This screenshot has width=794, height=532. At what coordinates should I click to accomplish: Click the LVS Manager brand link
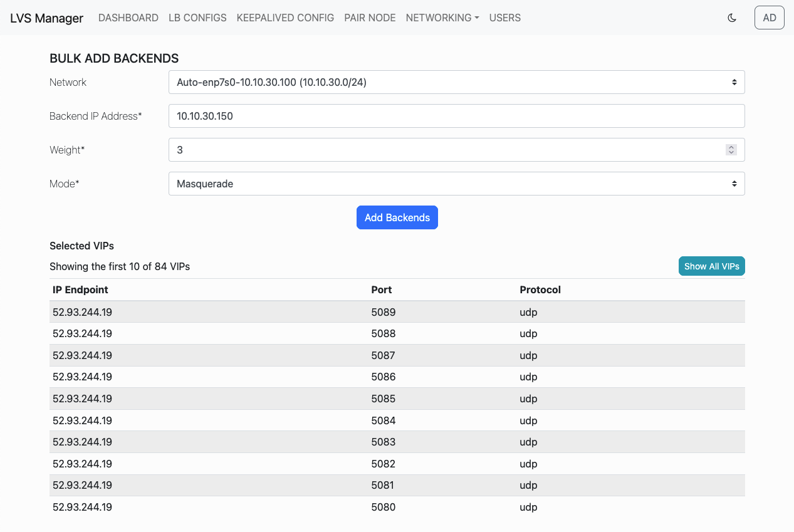pyautogui.click(x=46, y=18)
